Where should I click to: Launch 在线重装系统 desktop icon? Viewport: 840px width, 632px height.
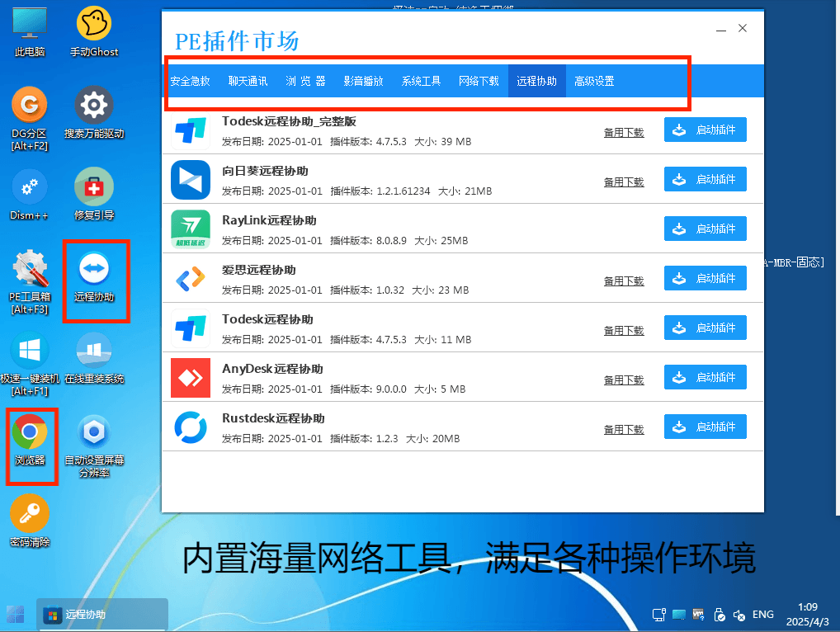point(94,358)
